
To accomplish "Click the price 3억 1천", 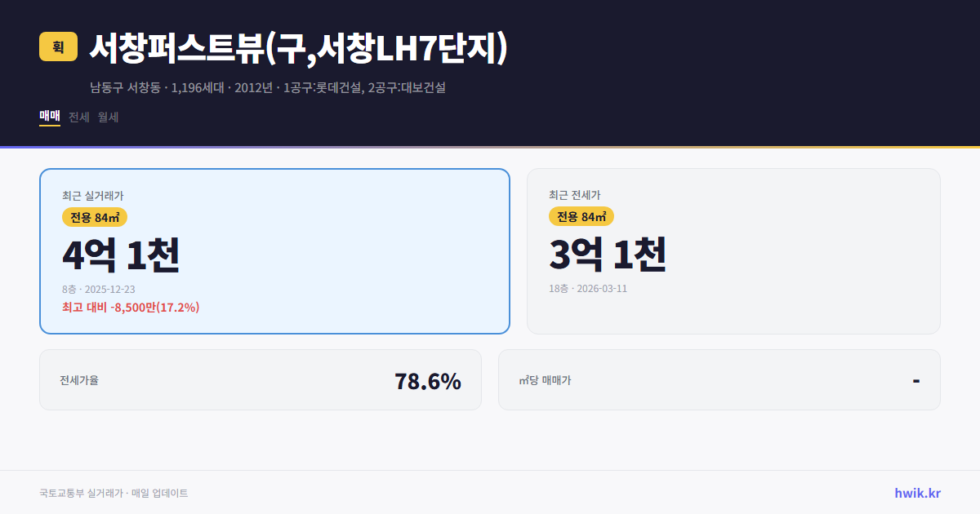I will coord(608,254).
